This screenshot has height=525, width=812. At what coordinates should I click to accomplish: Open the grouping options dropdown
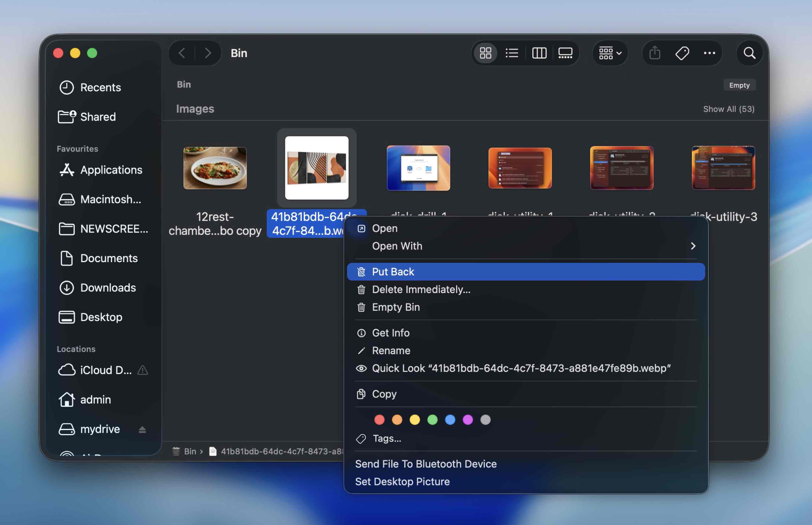pyautogui.click(x=610, y=53)
